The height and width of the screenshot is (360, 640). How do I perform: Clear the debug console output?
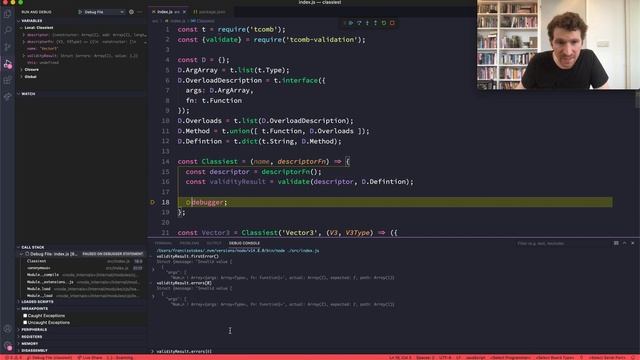616,243
